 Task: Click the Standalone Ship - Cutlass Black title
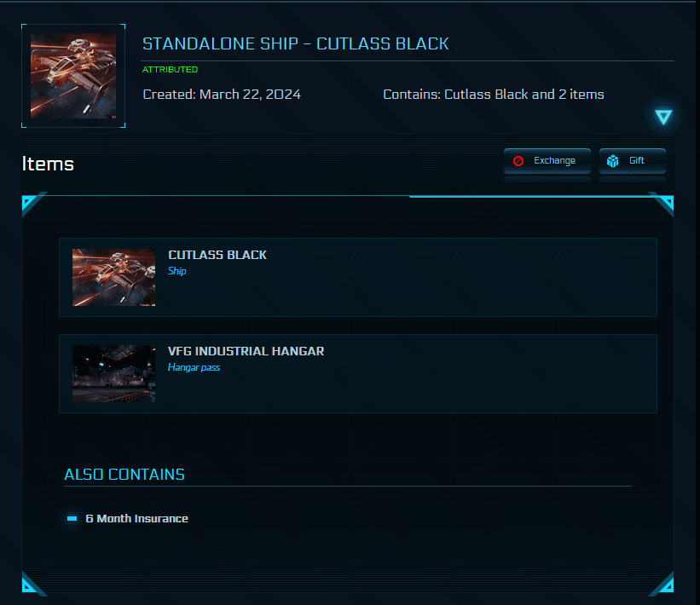tap(295, 43)
